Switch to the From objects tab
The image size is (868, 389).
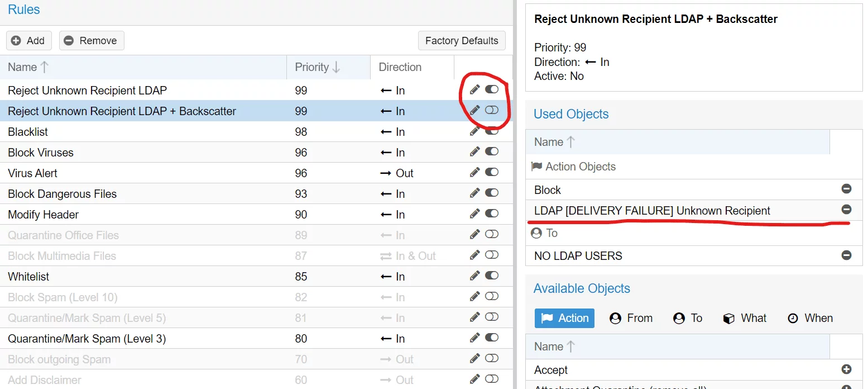(631, 318)
